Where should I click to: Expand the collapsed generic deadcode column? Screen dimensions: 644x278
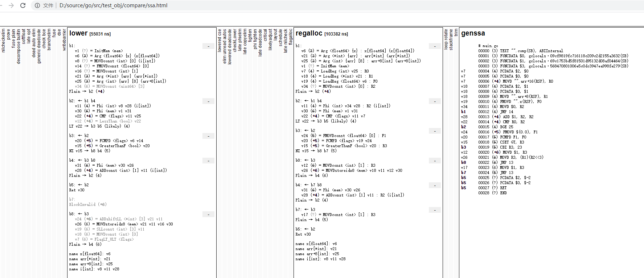(39, 46)
